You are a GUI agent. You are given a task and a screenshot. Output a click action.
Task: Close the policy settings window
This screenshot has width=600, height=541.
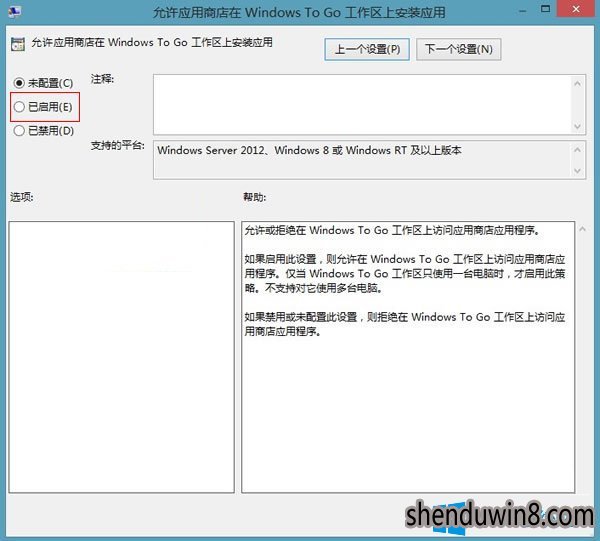576,9
